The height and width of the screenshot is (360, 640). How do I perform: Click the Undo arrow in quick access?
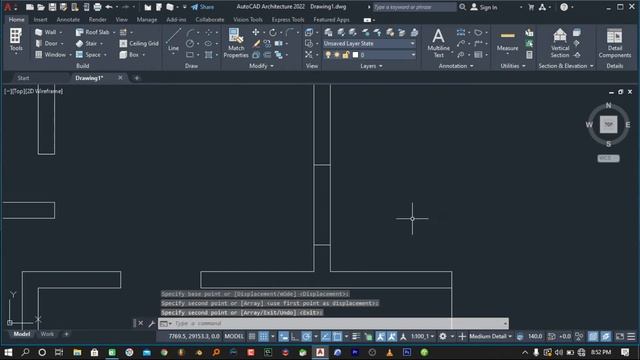click(x=109, y=7)
